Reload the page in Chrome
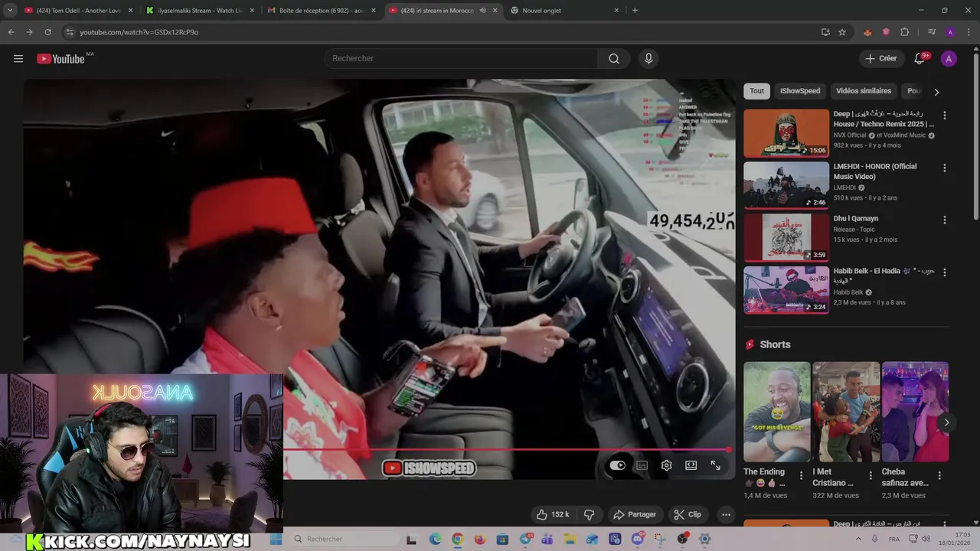 pyautogui.click(x=47, y=32)
